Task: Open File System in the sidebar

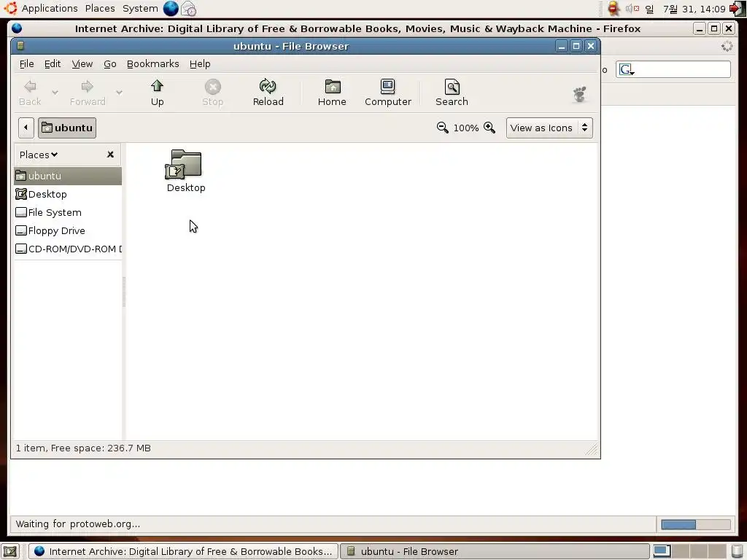Action: [68, 212]
